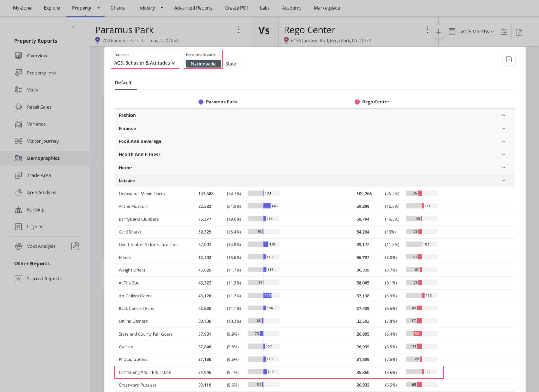The height and width of the screenshot is (392, 539).
Task: Expand the Food And Beverage category
Action: pos(315,141)
